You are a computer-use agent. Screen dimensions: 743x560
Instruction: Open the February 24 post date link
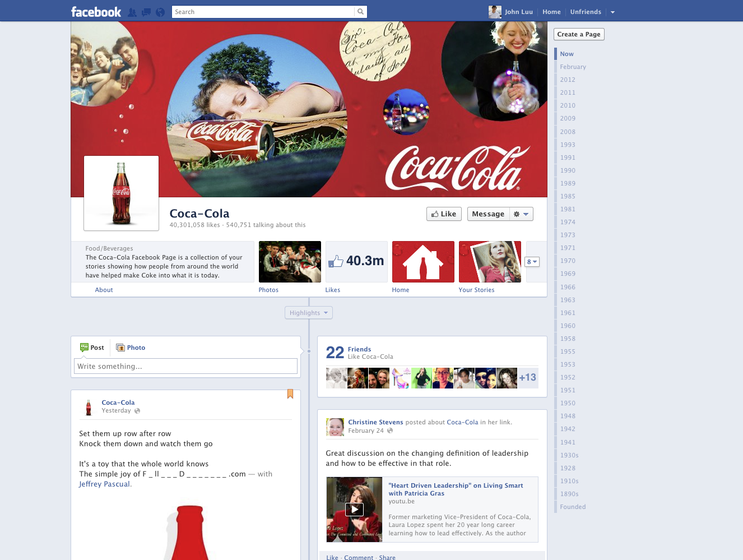(x=366, y=431)
